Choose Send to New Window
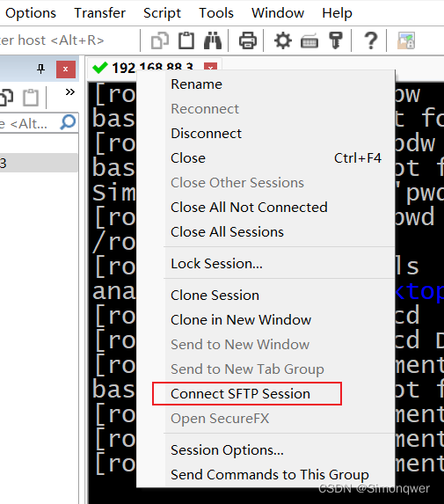The width and height of the screenshot is (444, 504). click(x=266, y=345)
